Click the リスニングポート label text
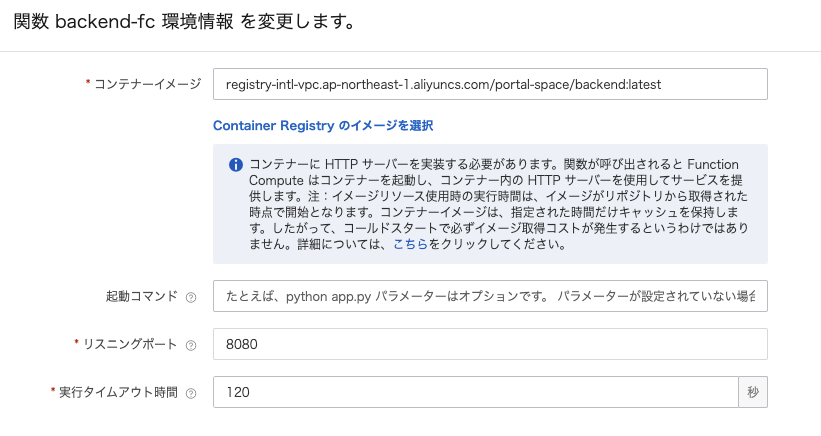 (131, 344)
